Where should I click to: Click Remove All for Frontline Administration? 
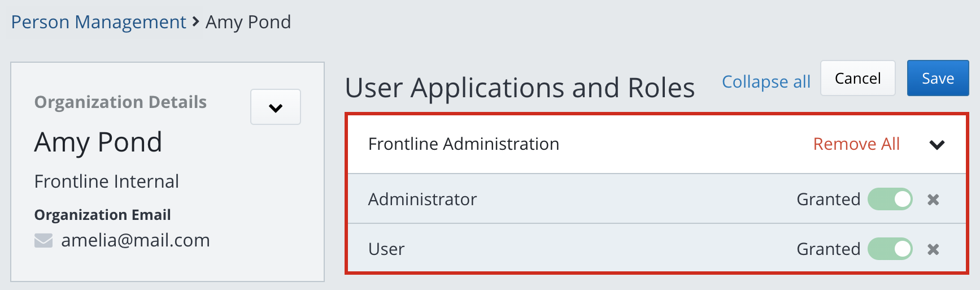pyautogui.click(x=856, y=144)
